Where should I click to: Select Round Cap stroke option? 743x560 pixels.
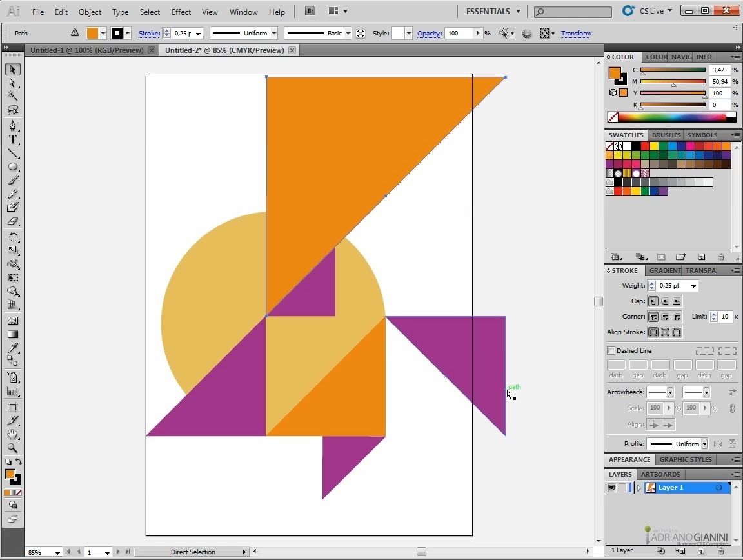666,301
